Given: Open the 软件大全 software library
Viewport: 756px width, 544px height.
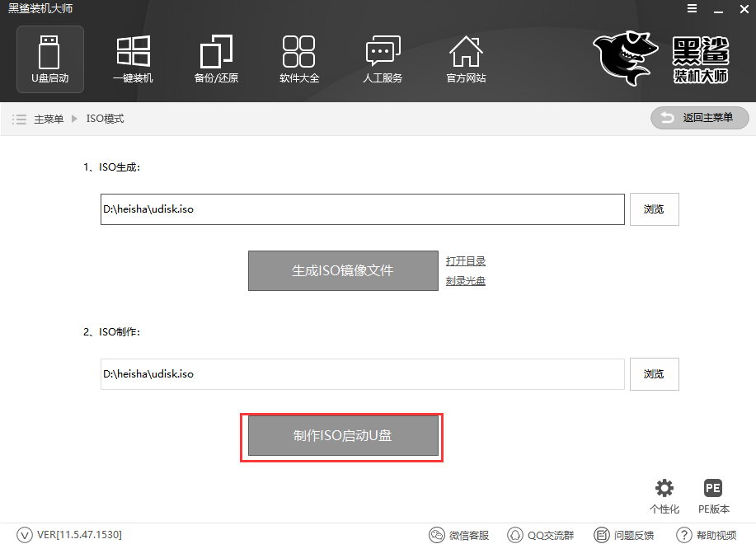Looking at the screenshot, I should click(299, 59).
